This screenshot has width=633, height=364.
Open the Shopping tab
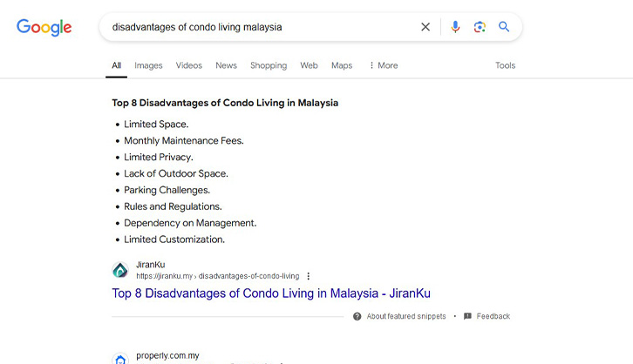(x=269, y=65)
